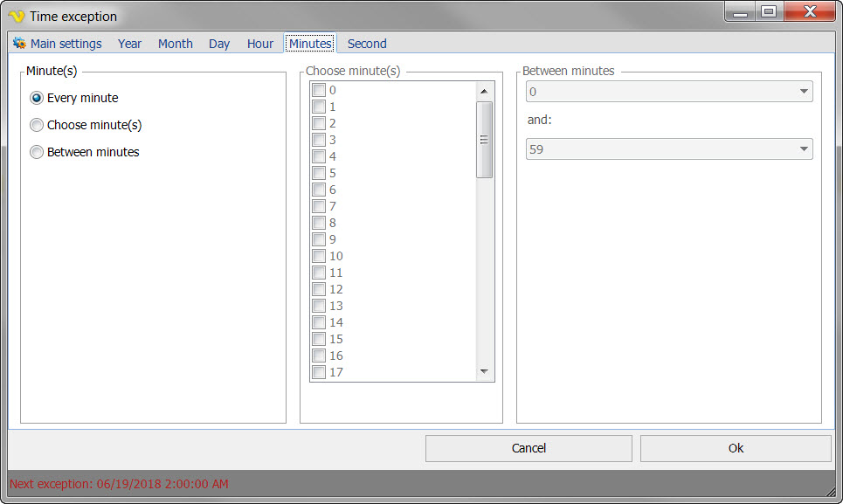The image size is (843, 504).
Task: Select the Choose minute(s) option
Action: point(37,125)
